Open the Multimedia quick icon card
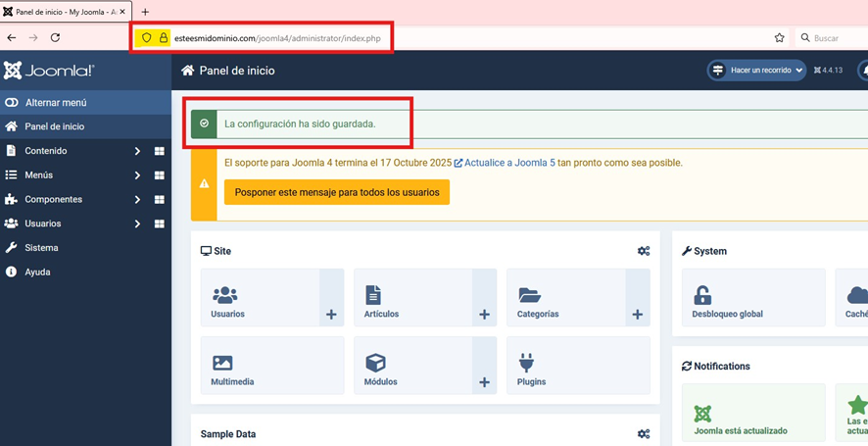The width and height of the screenshot is (868, 446). tap(272, 365)
